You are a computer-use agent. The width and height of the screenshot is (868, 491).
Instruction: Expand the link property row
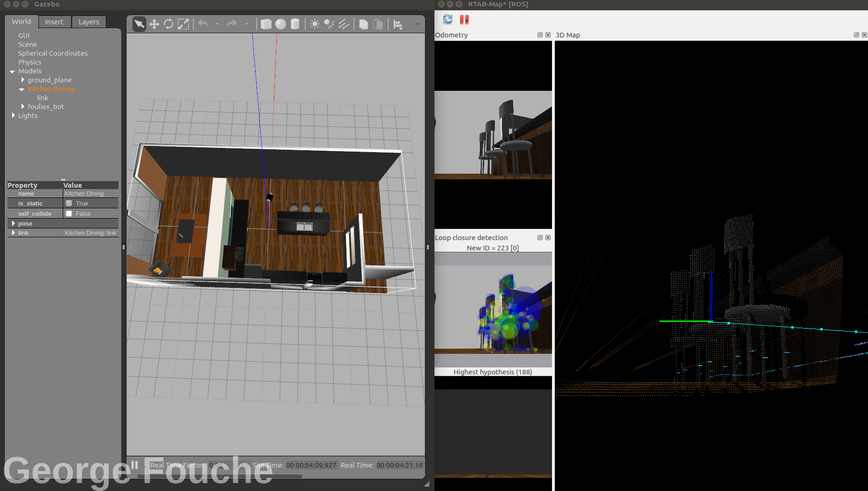[x=13, y=233]
